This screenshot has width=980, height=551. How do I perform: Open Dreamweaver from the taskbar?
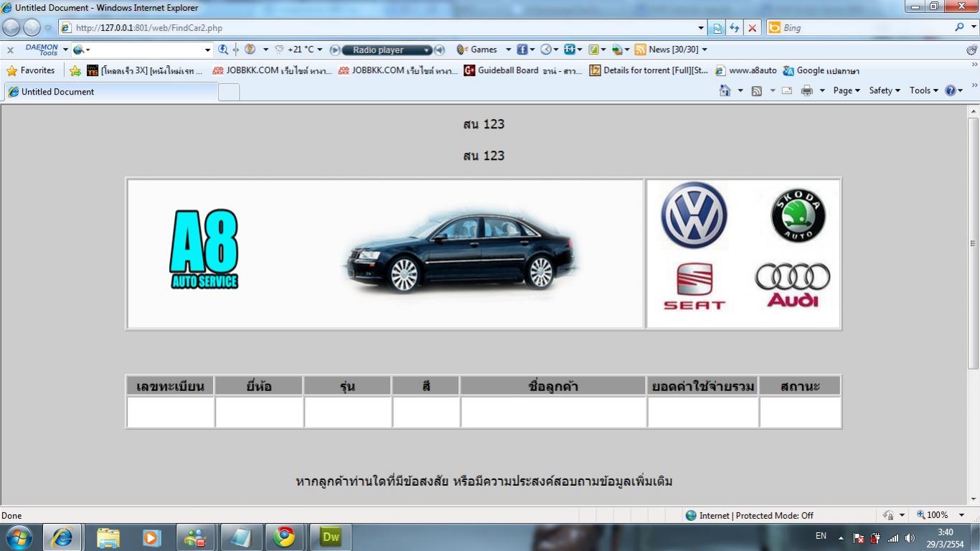(x=330, y=537)
